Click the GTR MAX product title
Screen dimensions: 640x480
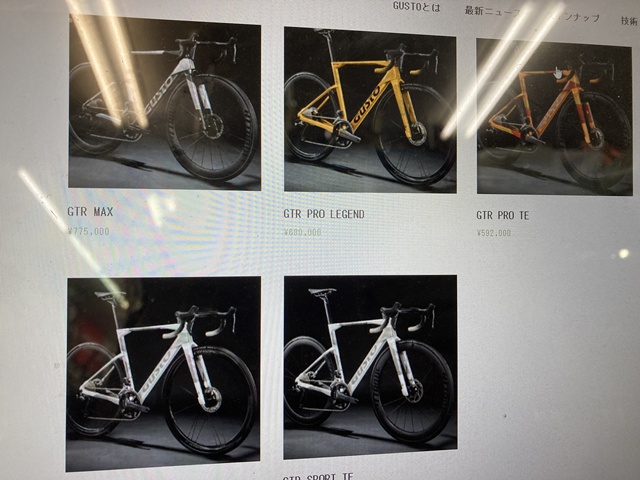(90, 212)
